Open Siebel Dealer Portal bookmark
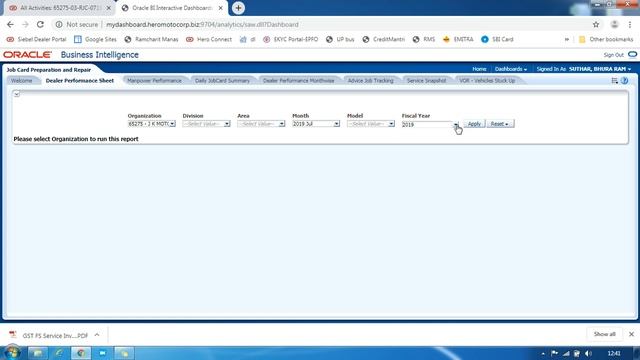Viewport: 640px width, 360px height. pos(36,39)
